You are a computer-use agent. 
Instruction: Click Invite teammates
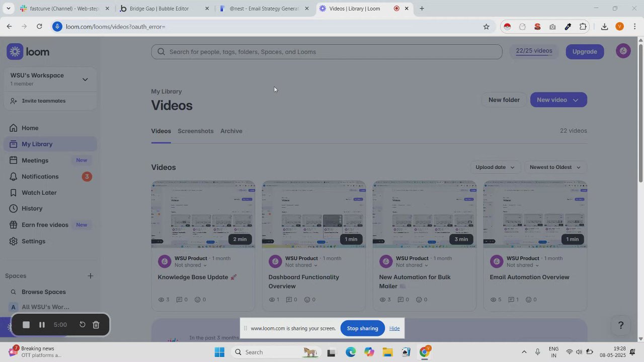click(x=38, y=101)
